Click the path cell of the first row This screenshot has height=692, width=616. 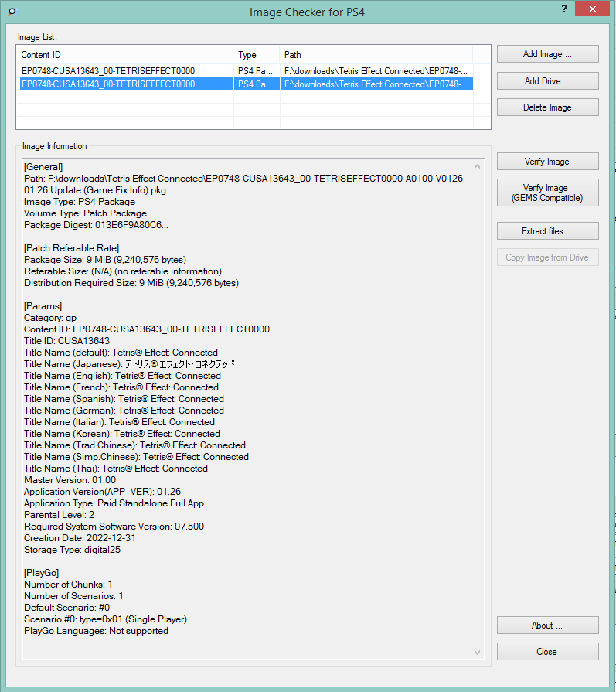coord(376,71)
